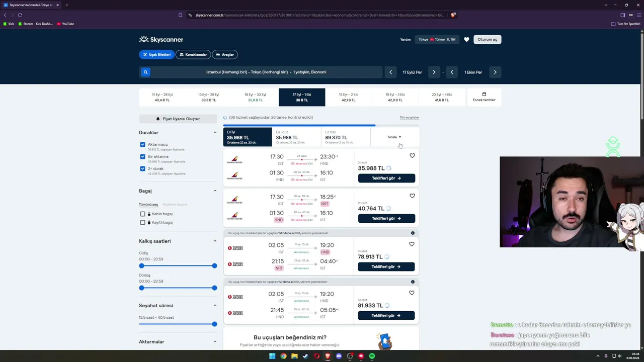644x362 pixels.
Task: Click the browser address bar URL
Action: point(319,15)
